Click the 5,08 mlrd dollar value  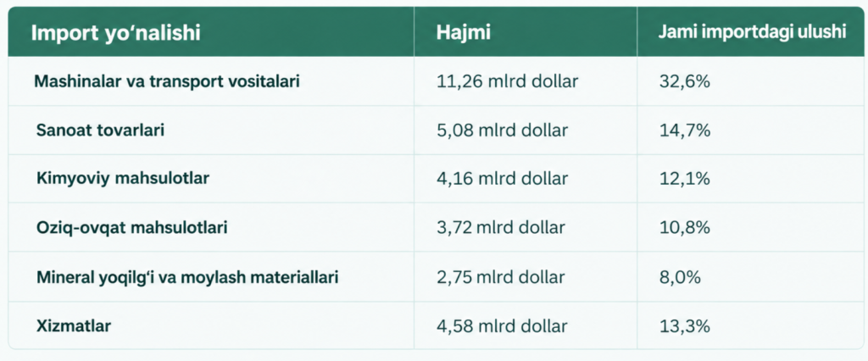click(502, 131)
